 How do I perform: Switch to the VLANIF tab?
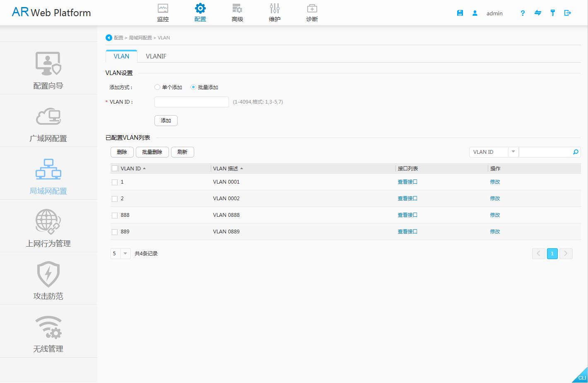tap(156, 56)
